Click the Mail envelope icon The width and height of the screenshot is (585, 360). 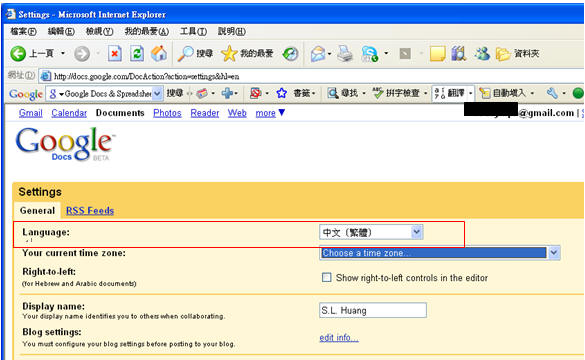click(318, 54)
